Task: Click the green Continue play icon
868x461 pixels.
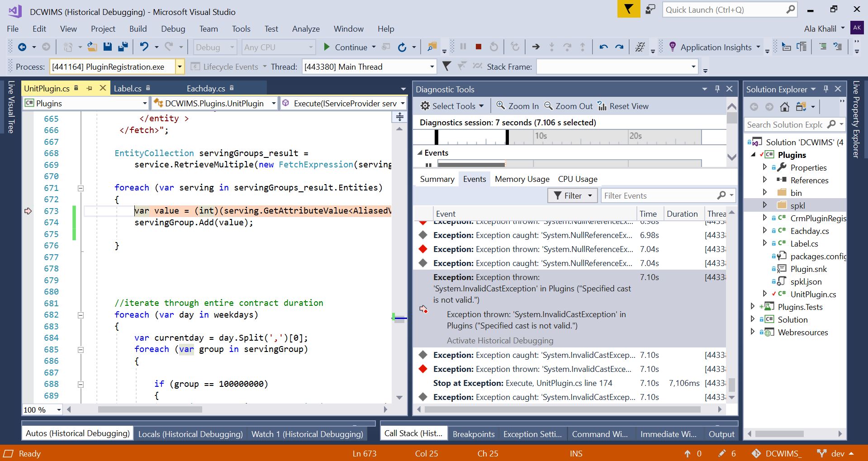Action: click(x=327, y=47)
